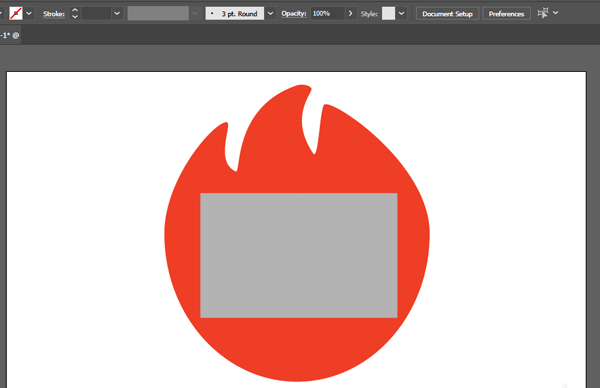
Task: Expand the stroke weight dropdown list
Action: 117,13
